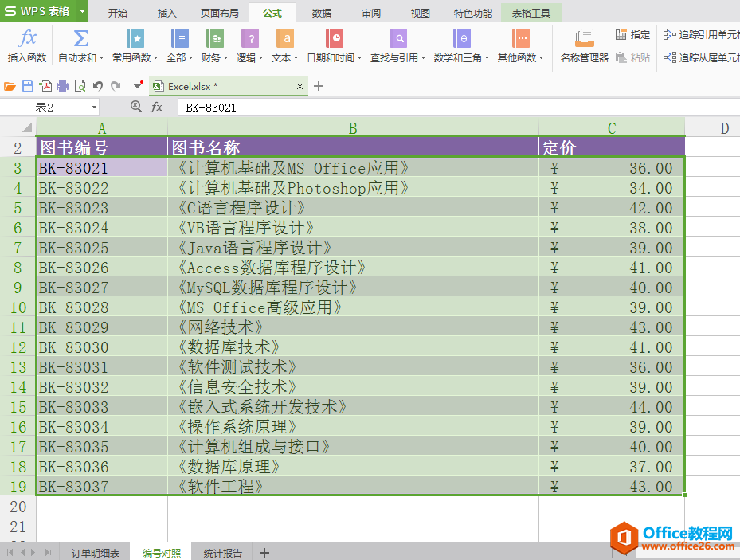Print the document with printer icon
Image resolution: width=740 pixels, height=560 pixels.
click(63, 86)
